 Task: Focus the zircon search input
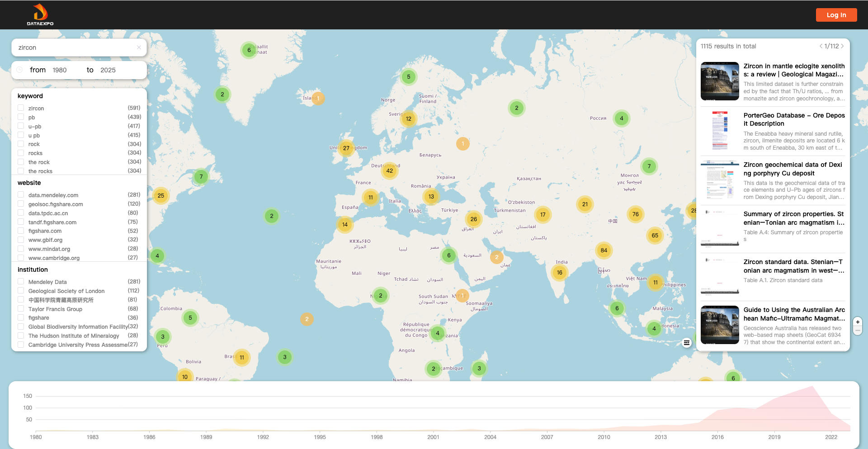(x=75, y=47)
